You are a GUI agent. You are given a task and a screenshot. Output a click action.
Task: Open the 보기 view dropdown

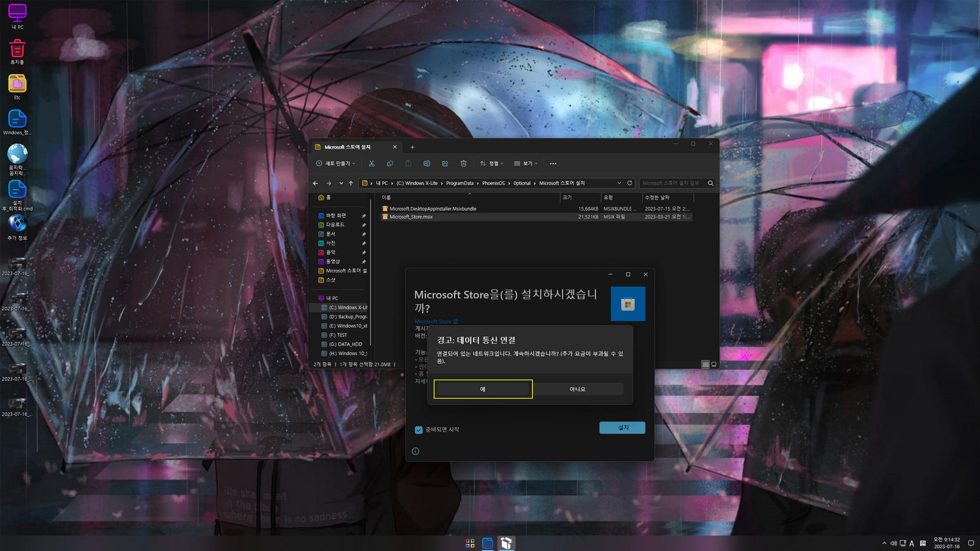pyautogui.click(x=525, y=164)
